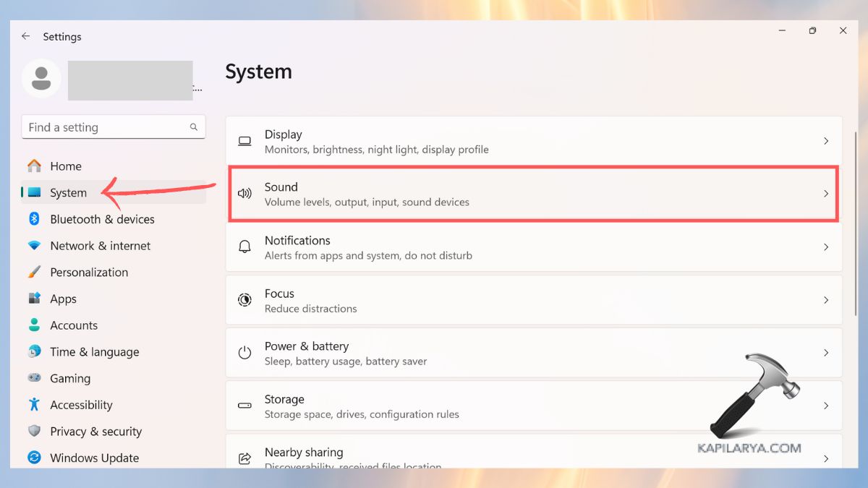The image size is (868, 488).
Task: Click the Accounts person icon
Action: point(34,325)
